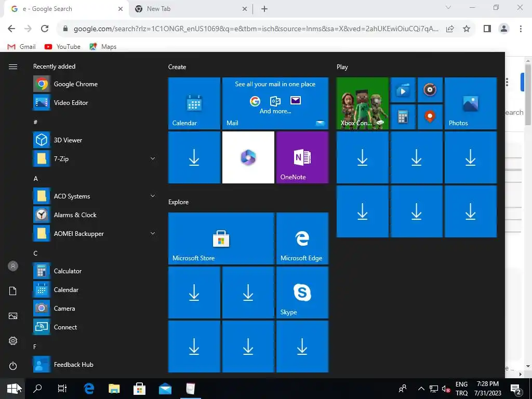
Task: Open the Mail live tile
Action: 275,103
